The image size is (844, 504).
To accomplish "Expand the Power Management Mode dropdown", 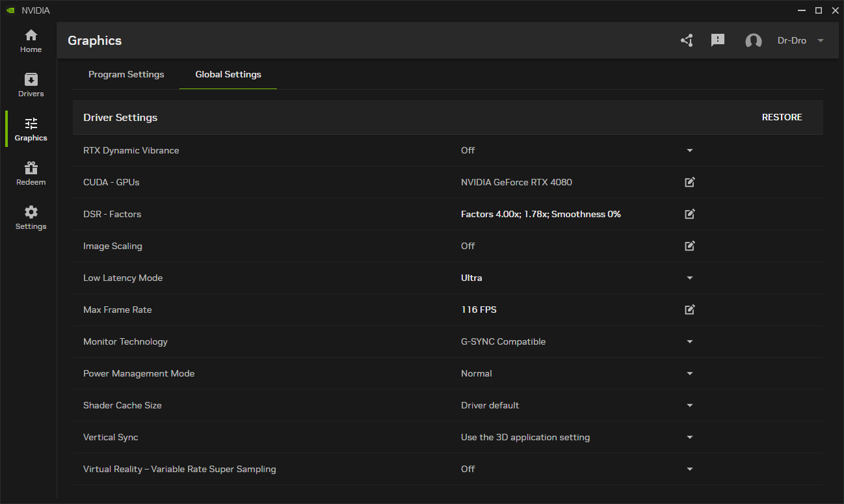I will 690,373.
